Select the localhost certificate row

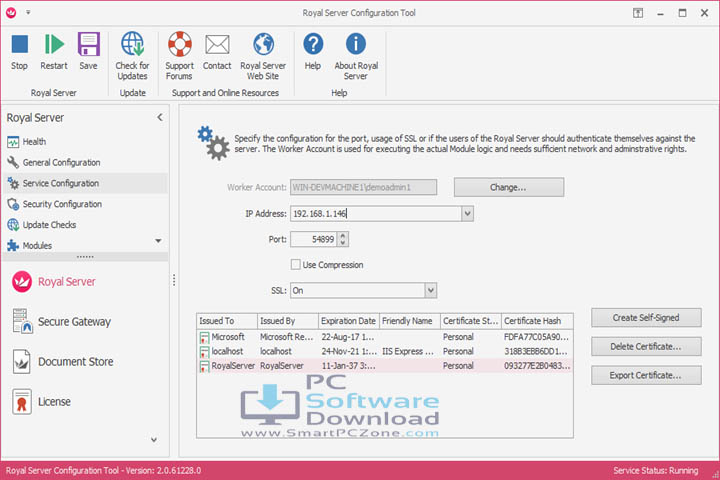pyautogui.click(x=385, y=351)
